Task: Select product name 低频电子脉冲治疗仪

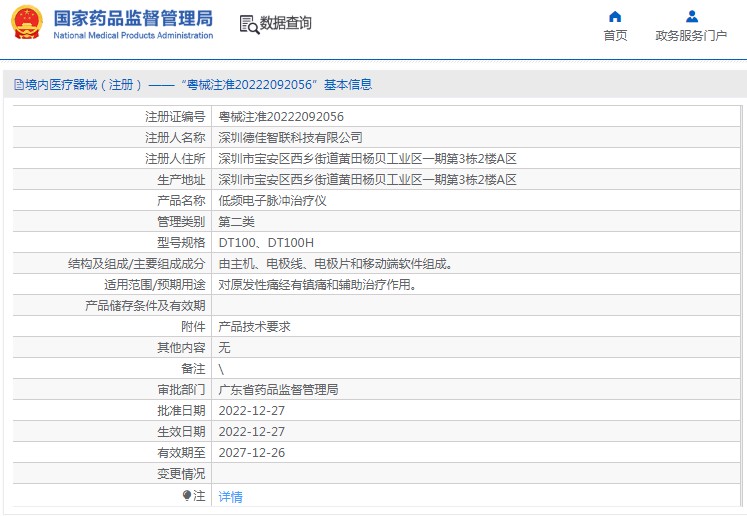Action: pos(272,201)
